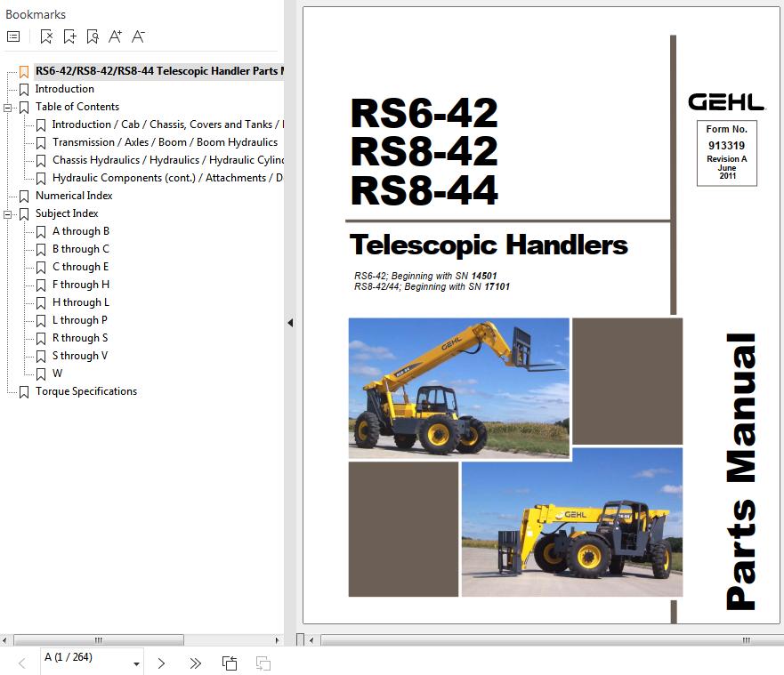Jump to the last page
784x675 pixels.
(195, 663)
